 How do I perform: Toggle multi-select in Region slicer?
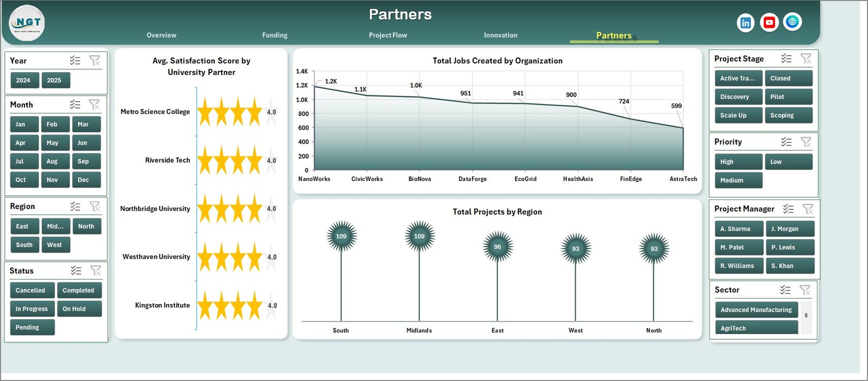pos(75,206)
